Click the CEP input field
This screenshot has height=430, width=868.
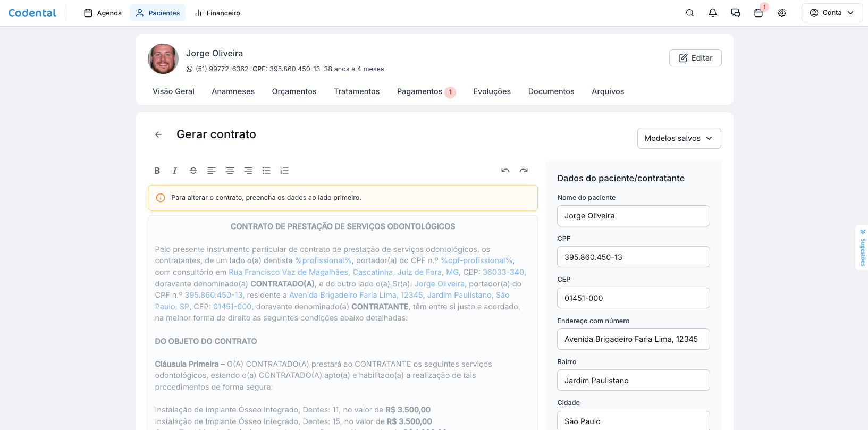coord(633,298)
